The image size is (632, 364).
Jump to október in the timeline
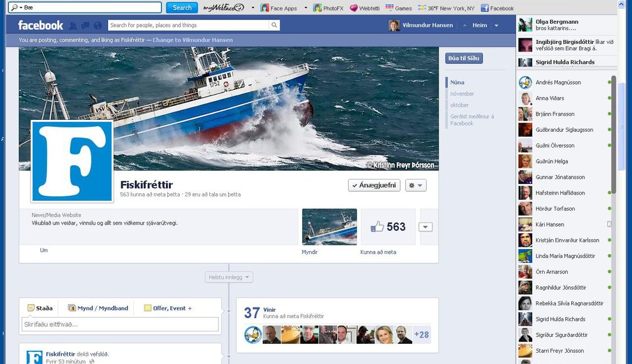click(459, 105)
